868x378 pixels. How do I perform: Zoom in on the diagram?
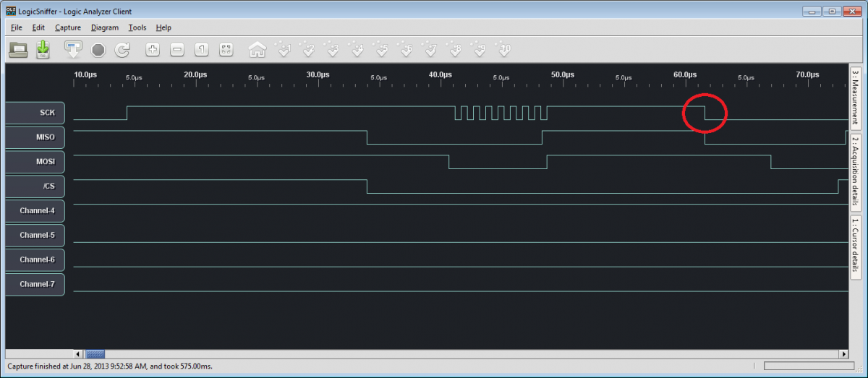pos(153,50)
